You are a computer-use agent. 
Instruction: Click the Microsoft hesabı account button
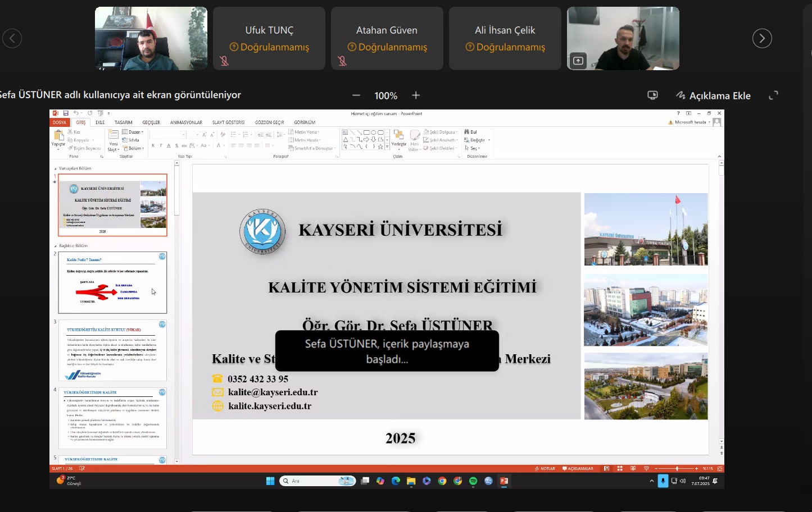(689, 122)
